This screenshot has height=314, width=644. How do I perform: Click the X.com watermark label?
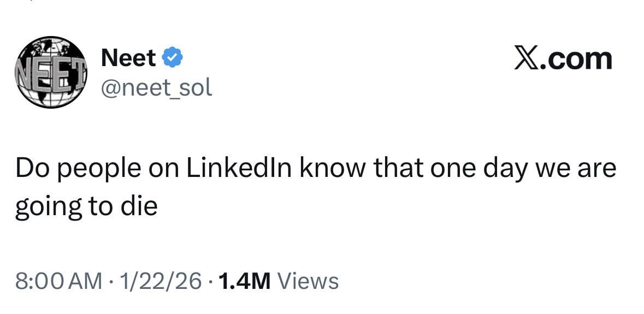click(x=563, y=59)
